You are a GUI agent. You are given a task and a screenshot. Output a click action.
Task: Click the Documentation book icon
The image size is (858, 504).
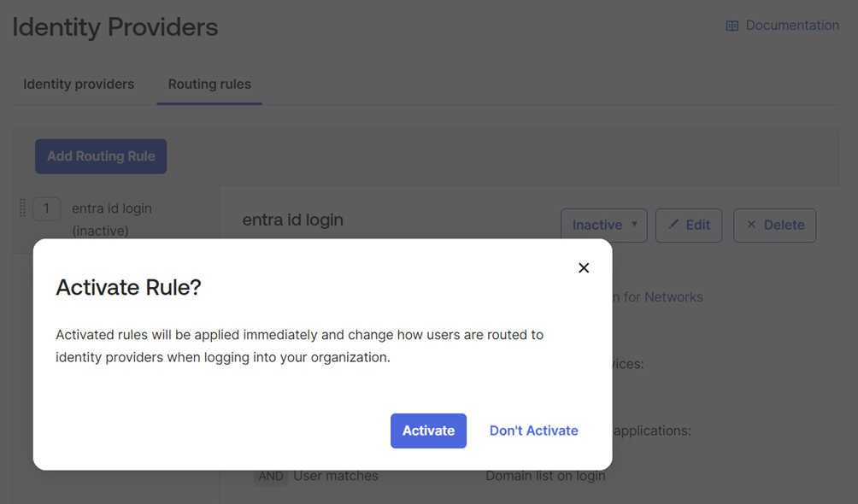pyautogui.click(x=732, y=26)
